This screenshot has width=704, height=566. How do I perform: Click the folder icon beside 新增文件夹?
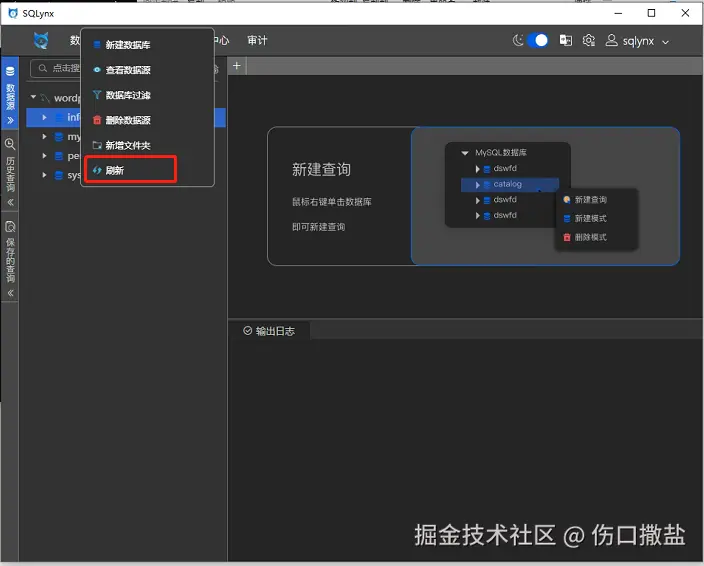(97, 145)
